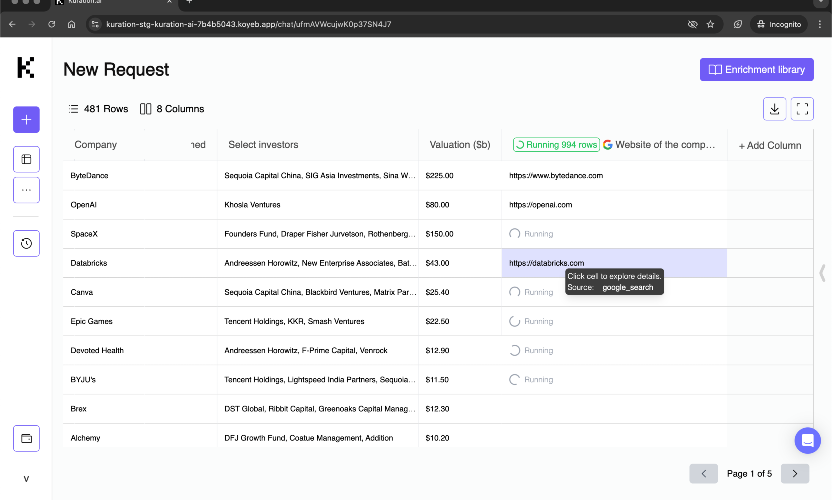Click the address bar URL

coord(249,24)
